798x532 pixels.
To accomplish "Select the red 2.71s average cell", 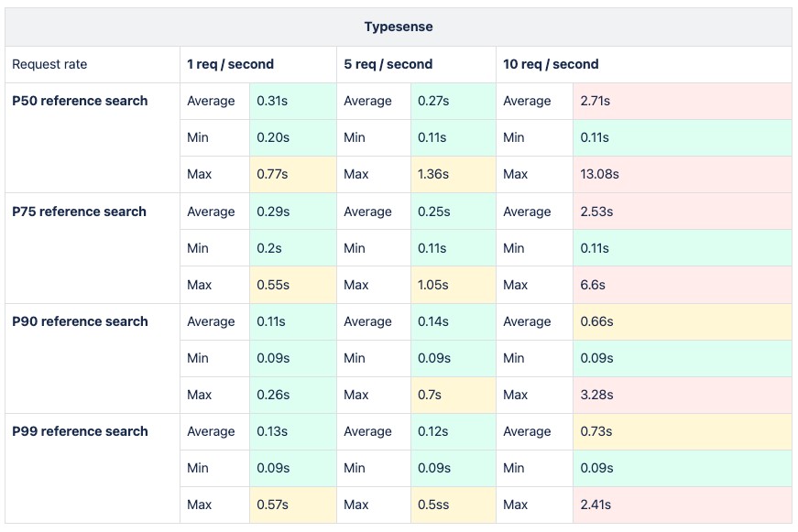I will click(682, 101).
